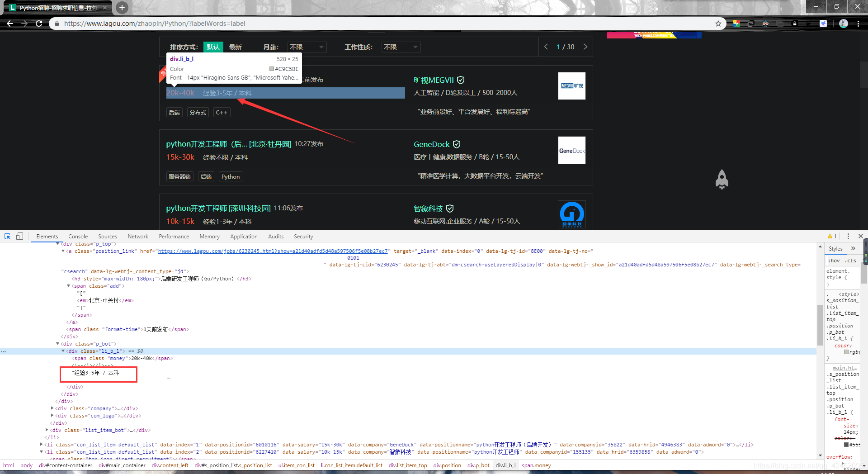Open the blue bird extension icon

(823, 24)
